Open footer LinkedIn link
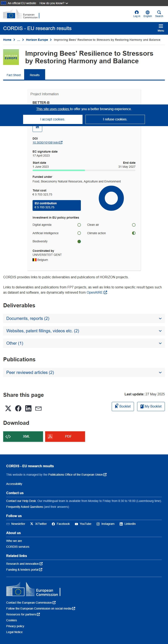The width and height of the screenshot is (168, 644). (127, 524)
